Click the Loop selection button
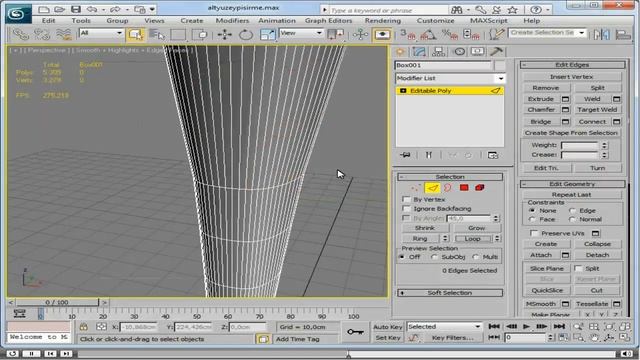 [x=472, y=239]
